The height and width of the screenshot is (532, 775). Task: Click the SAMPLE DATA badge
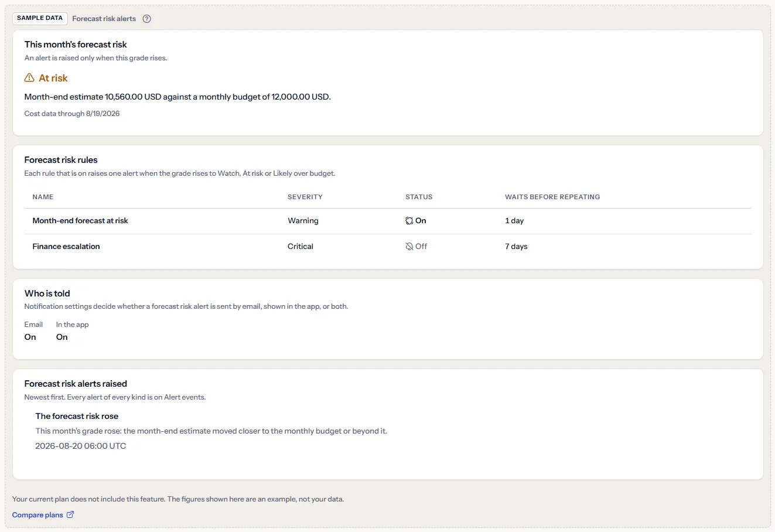coord(40,18)
